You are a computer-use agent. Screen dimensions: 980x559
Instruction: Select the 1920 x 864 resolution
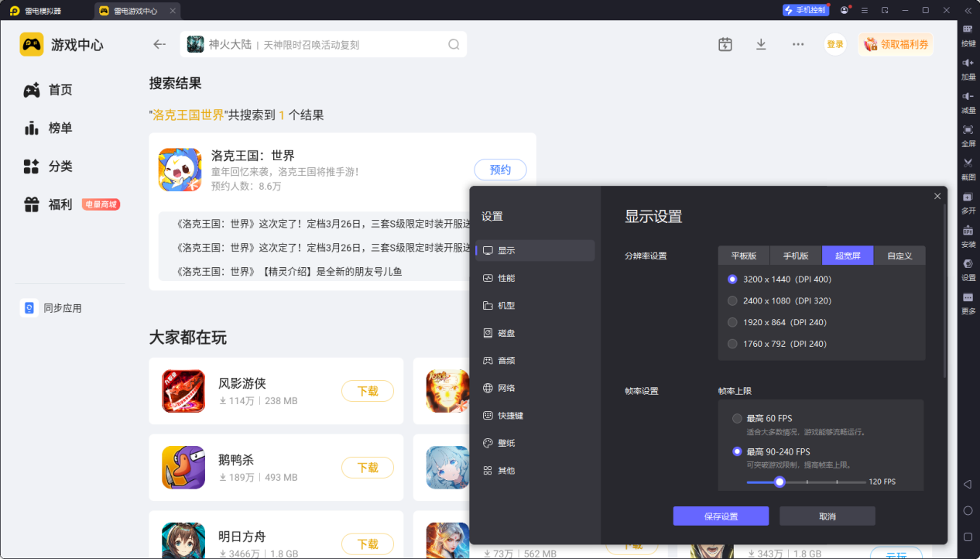pos(732,322)
